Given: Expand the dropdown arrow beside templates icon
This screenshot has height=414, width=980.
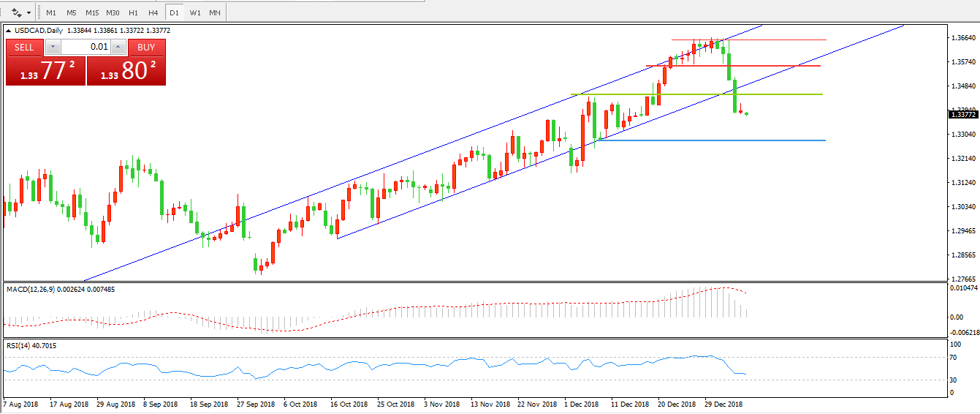Looking at the screenshot, I should tap(29, 12).
